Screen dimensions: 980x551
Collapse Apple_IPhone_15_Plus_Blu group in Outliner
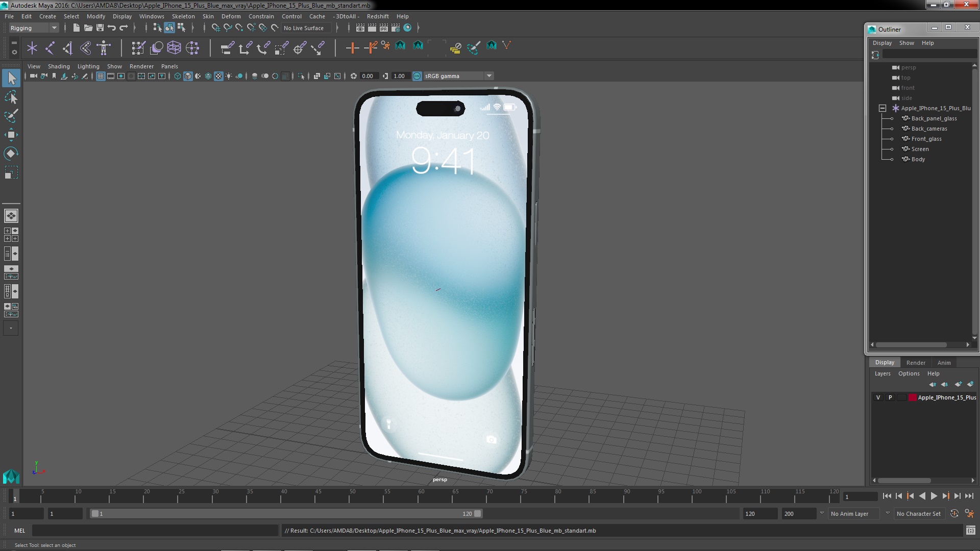[882, 108]
